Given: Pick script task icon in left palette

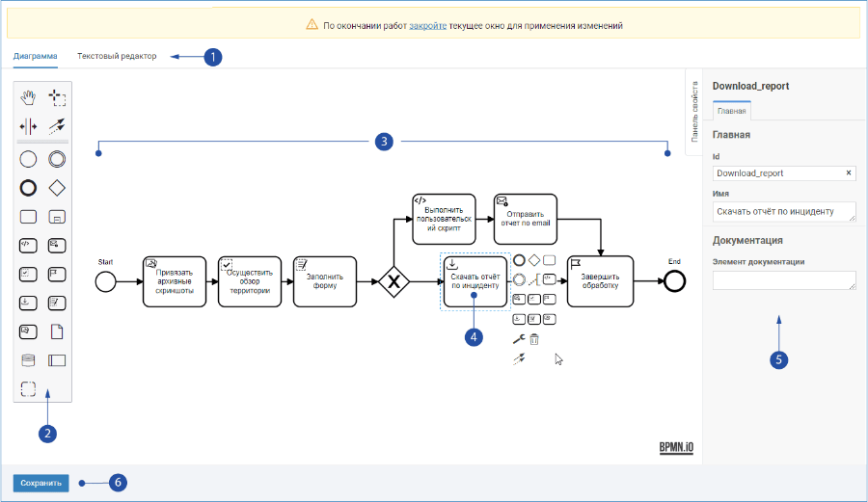Looking at the screenshot, I should pos(28,246).
